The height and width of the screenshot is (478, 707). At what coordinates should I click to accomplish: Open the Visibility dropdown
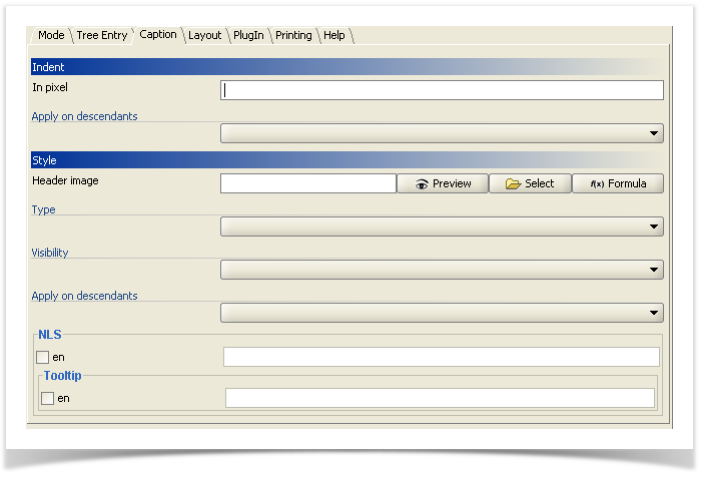pos(441,269)
